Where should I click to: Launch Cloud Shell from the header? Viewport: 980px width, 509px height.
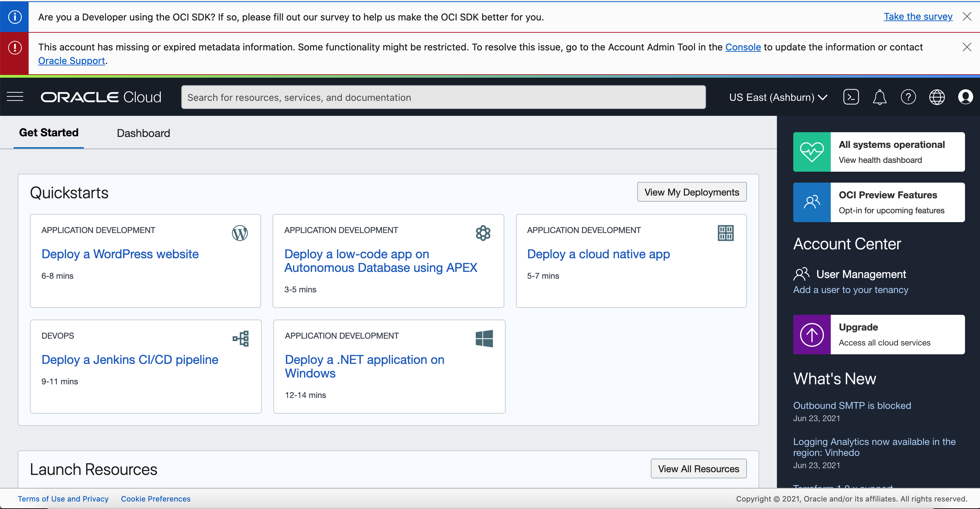tap(851, 97)
